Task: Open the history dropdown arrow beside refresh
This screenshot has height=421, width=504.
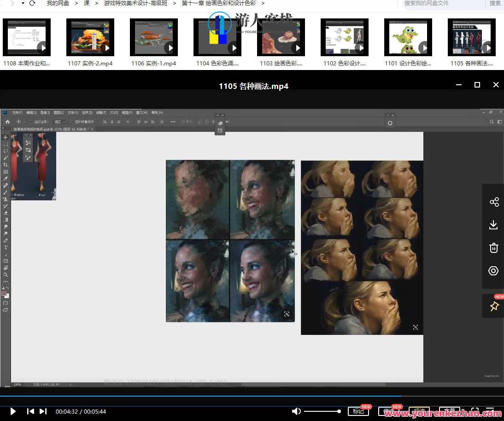Action: 23,3
